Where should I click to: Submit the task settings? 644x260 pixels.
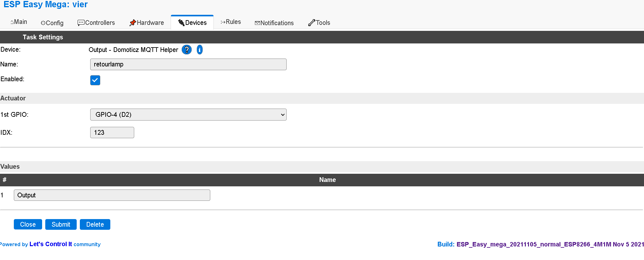tap(61, 224)
